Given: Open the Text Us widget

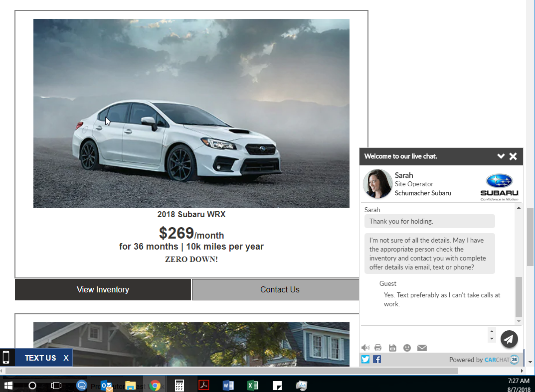Looking at the screenshot, I should (x=40, y=358).
